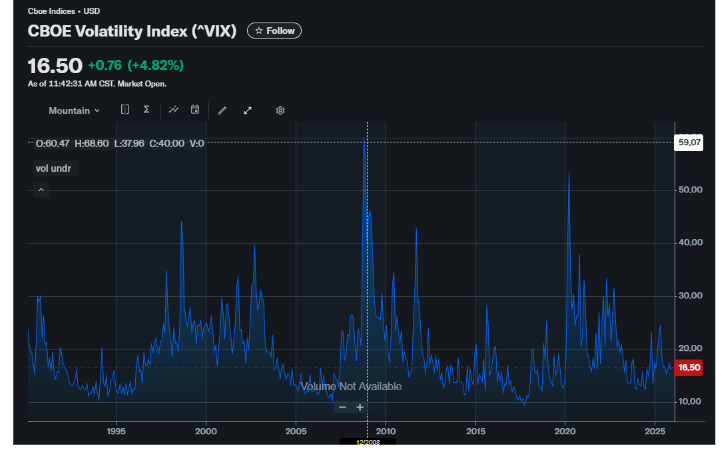Viewport: 728px width, 454px height.
Task: Collapse the vol undr study panel
Action: pyautogui.click(x=41, y=189)
